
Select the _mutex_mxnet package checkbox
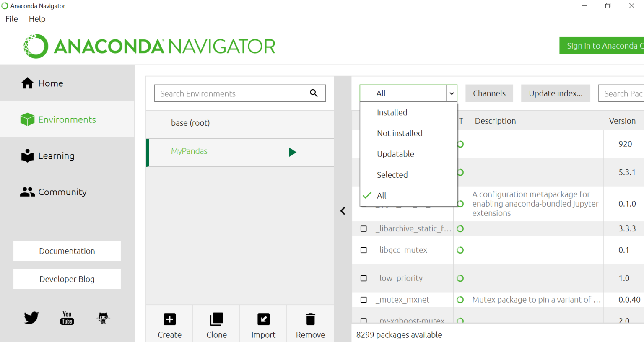pyautogui.click(x=364, y=300)
